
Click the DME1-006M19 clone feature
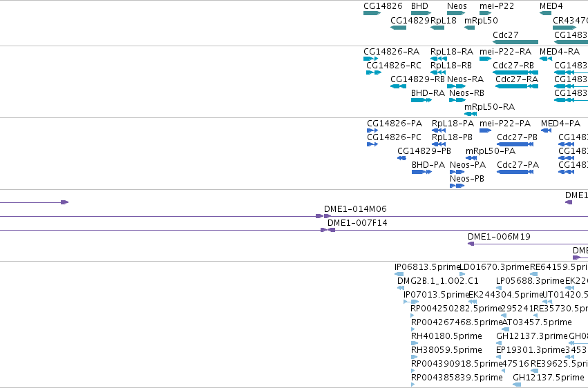(x=528, y=244)
